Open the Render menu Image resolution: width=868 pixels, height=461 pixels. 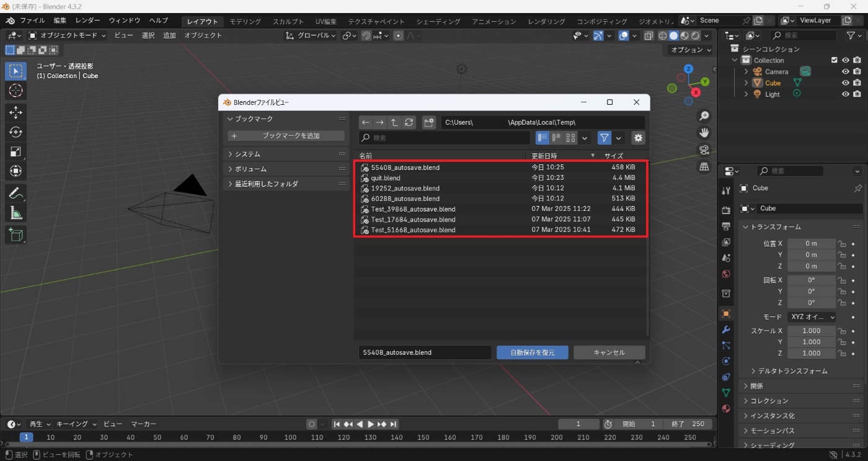87,20
